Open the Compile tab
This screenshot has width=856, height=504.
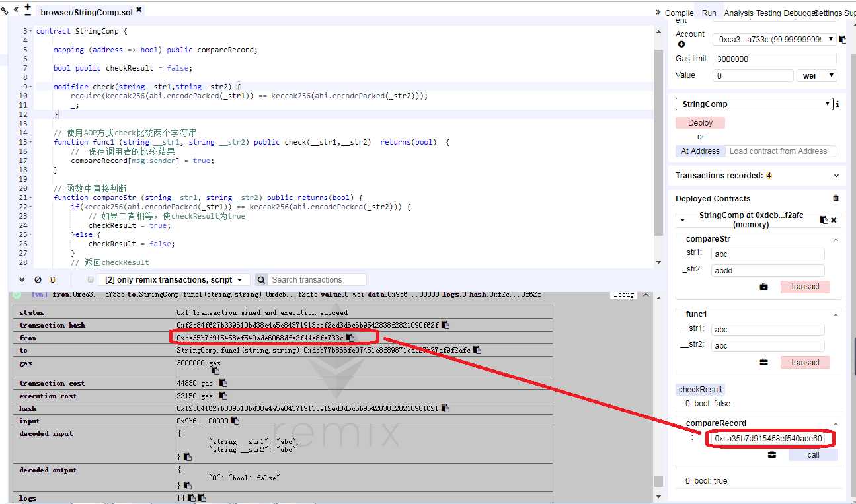[679, 13]
